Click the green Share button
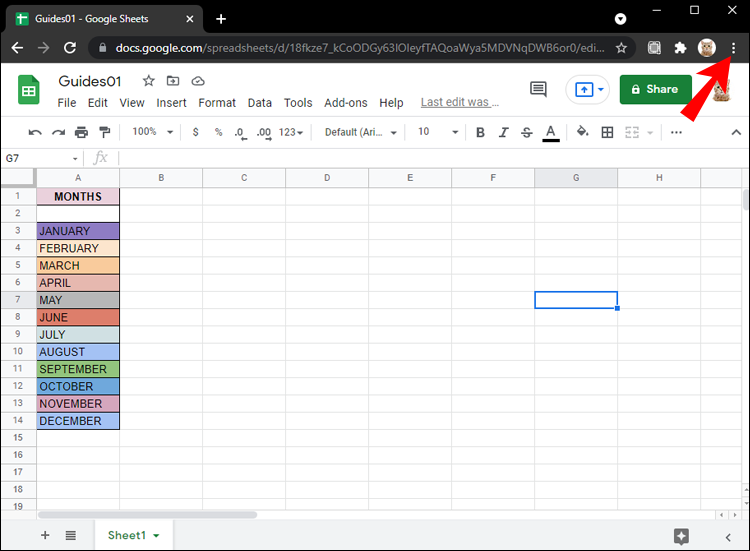Viewport: 750px width, 551px height. click(x=655, y=89)
